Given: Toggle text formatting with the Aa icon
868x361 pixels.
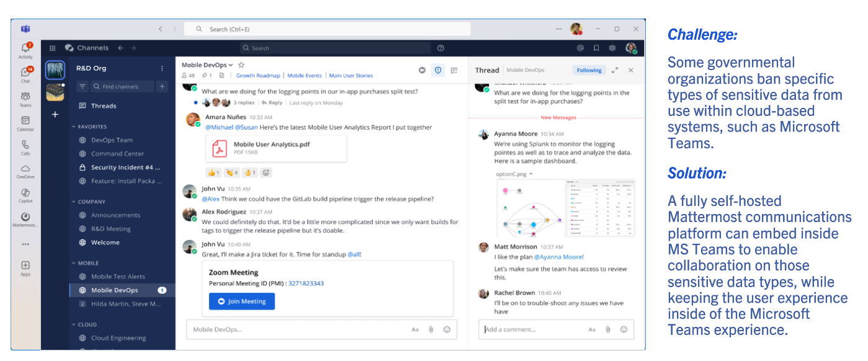Looking at the screenshot, I should point(415,329).
